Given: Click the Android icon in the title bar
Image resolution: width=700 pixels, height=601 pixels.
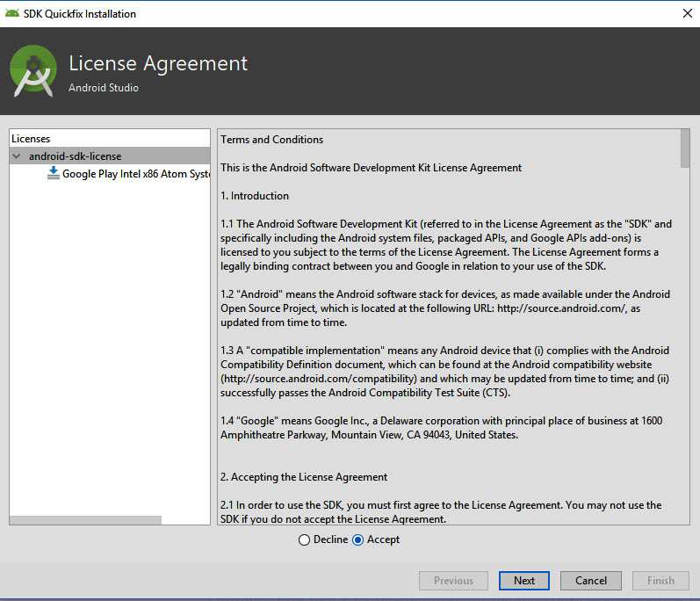Looking at the screenshot, I should (x=12, y=14).
